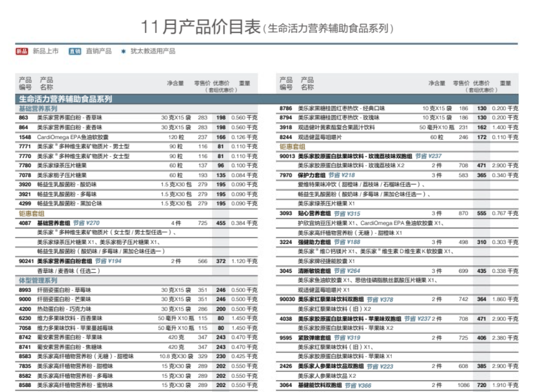This screenshot has height=392, width=533.
Task: Select product code 7771
Action: tap(25, 146)
